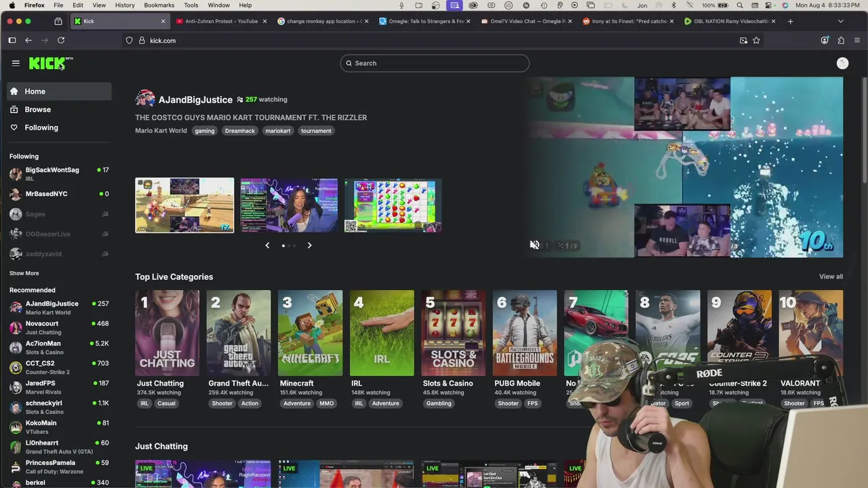This screenshot has height=488, width=868.
Task: Open the Just Chatting category card
Action: point(167,333)
